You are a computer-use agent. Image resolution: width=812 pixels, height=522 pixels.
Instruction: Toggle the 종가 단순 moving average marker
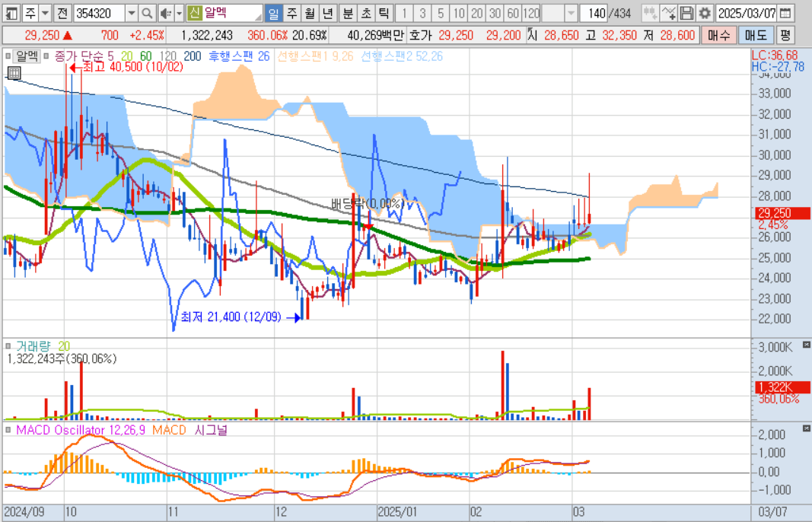pyautogui.click(x=46, y=56)
